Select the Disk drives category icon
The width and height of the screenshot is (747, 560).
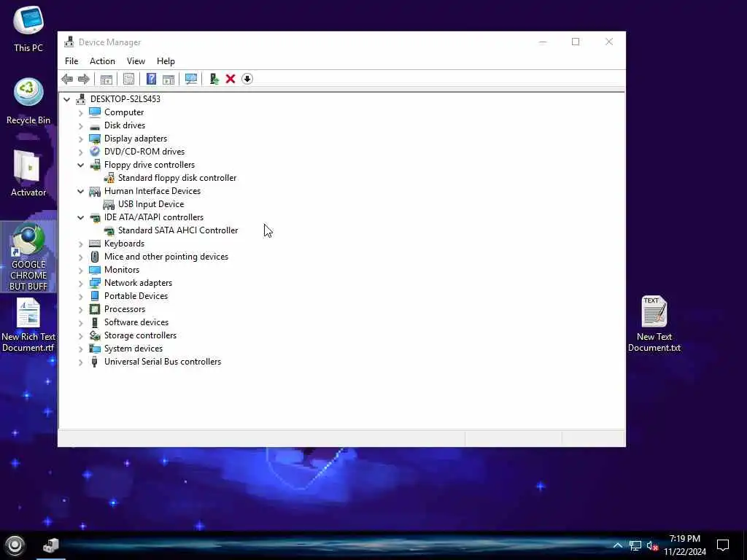[x=95, y=125]
